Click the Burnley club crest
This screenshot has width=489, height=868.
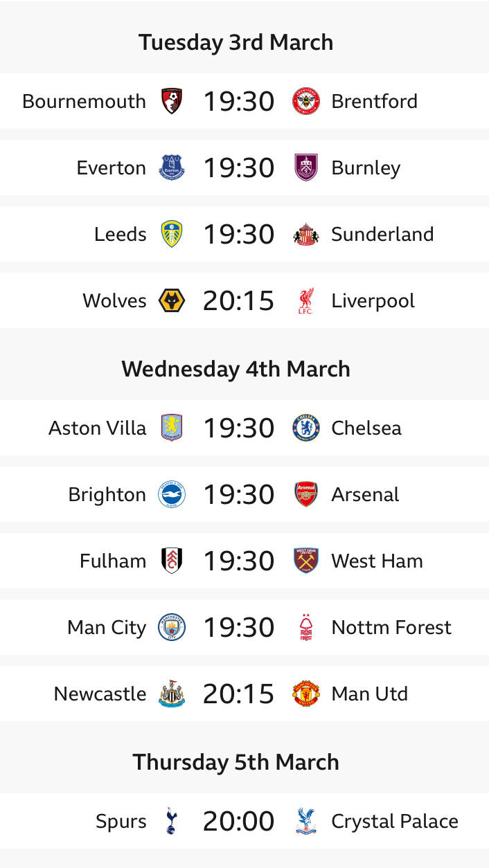(306, 168)
